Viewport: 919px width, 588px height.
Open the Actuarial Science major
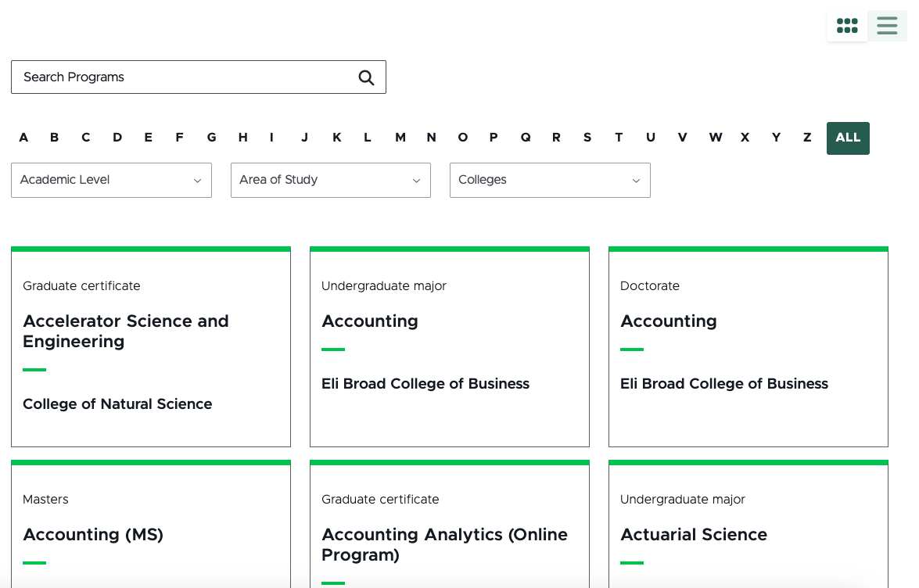pos(694,535)
